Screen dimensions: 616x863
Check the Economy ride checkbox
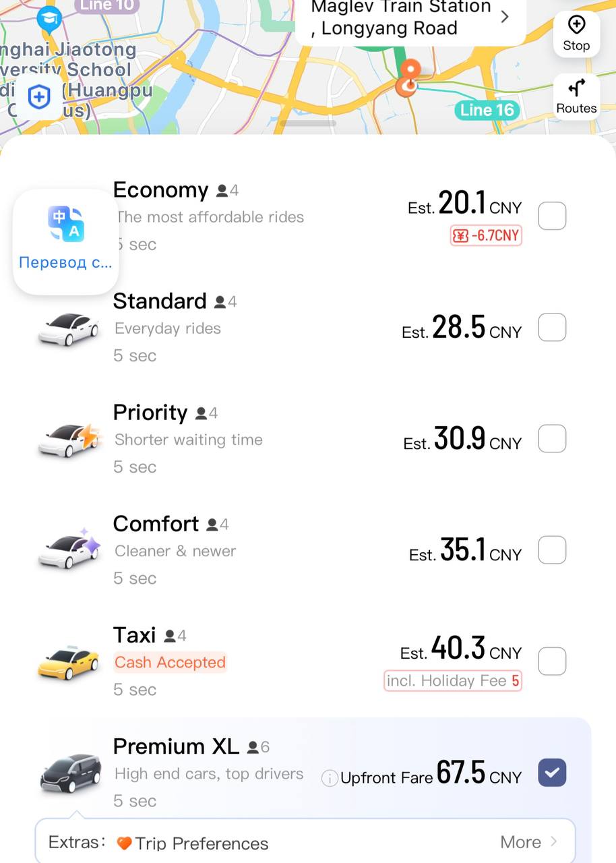coord(552,216)
